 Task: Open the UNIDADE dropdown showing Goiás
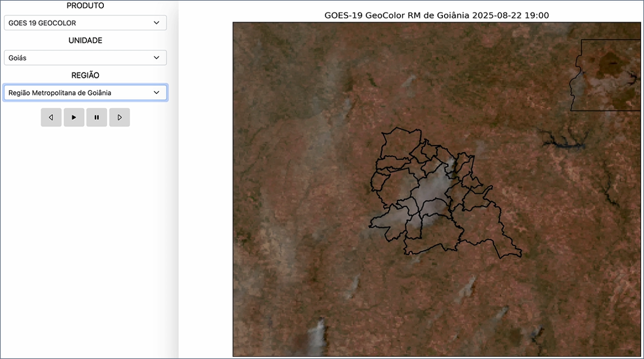point(85,58)
